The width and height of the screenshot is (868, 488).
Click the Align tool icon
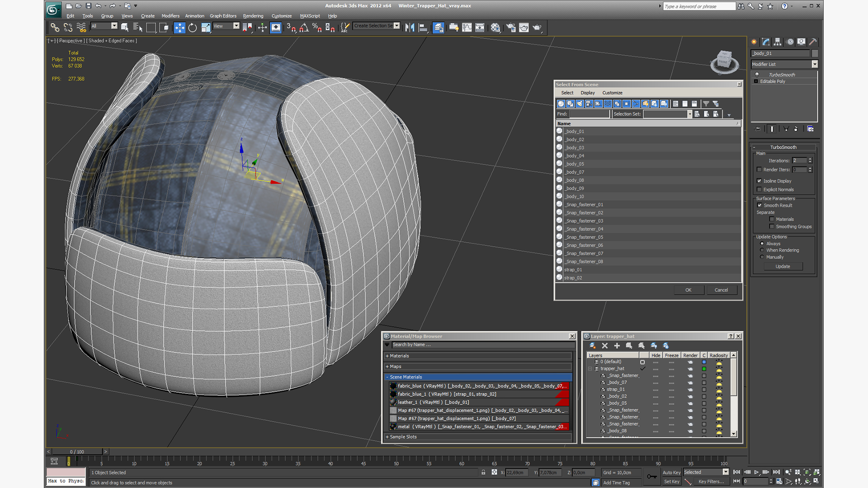pyautogui.click(x=423, y=28)
